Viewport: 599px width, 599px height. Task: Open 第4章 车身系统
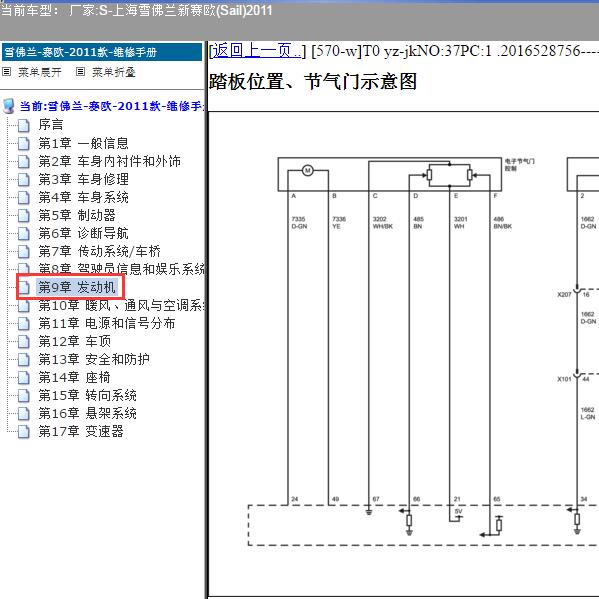click(83, 197)
